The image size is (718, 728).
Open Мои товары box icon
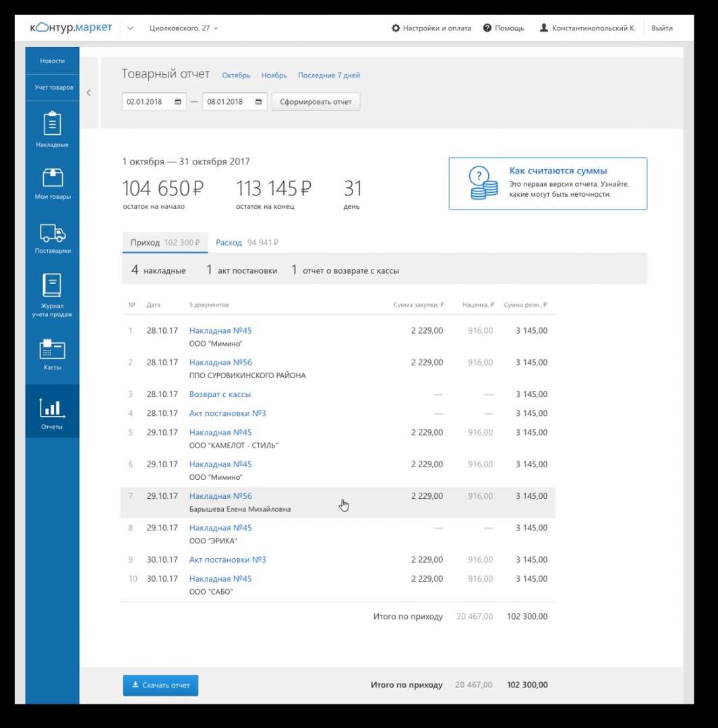coord(53,177)
